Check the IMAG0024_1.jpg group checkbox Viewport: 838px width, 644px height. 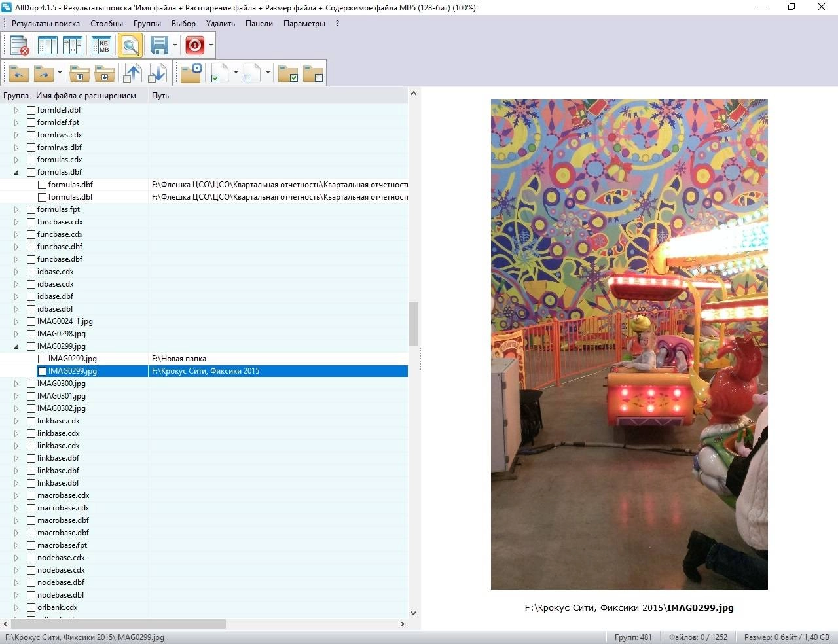coord(31,321)
